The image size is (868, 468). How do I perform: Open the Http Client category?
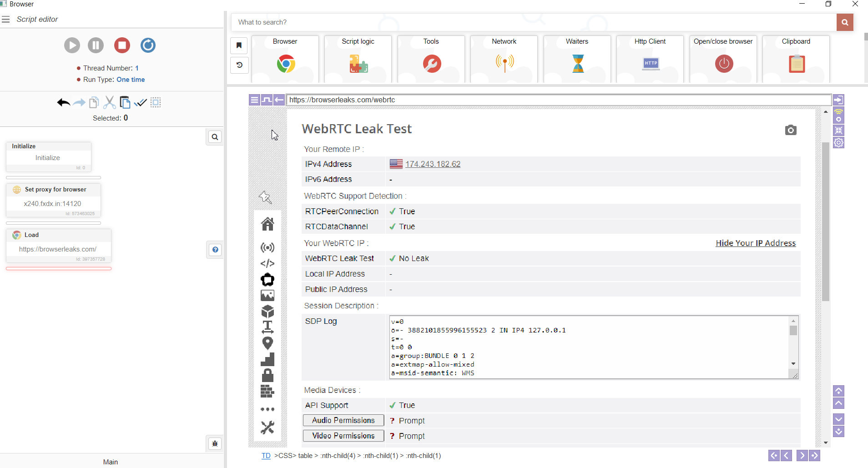(x=650, y=59)
